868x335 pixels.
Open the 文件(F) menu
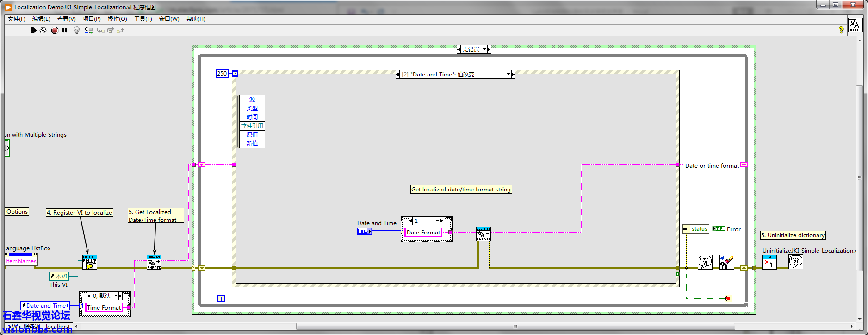pos(17,19)
